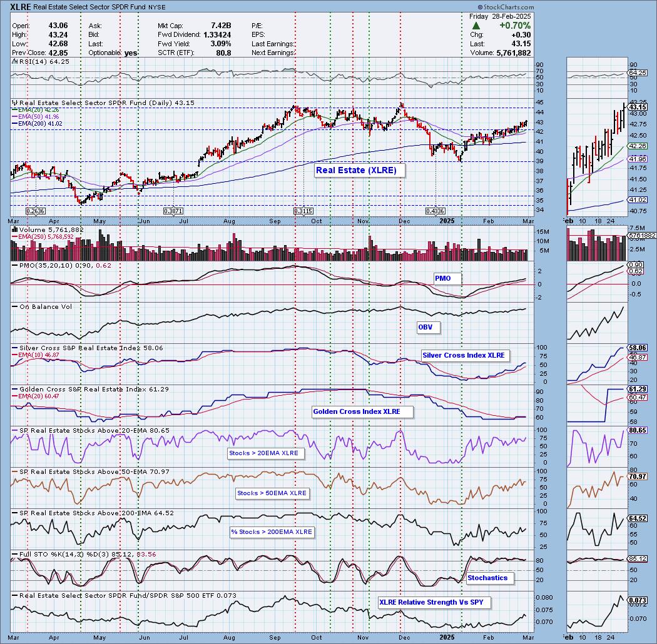Click the Low price 42.68

(x=58, y=44)
